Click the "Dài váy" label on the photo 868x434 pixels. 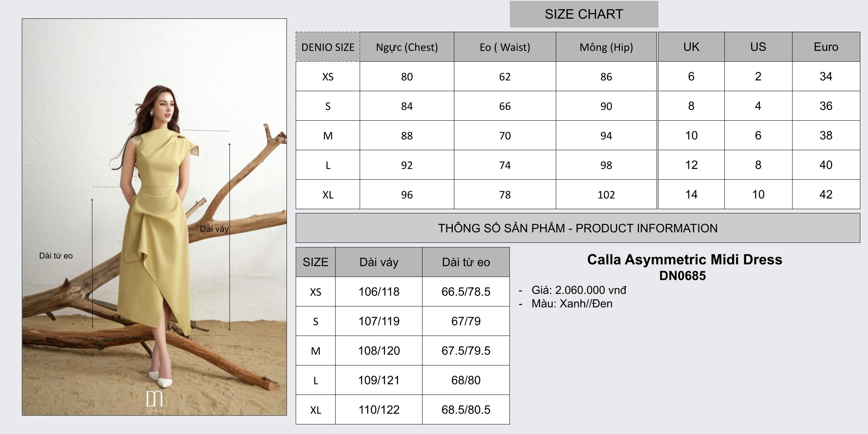[x=214, y=229]
